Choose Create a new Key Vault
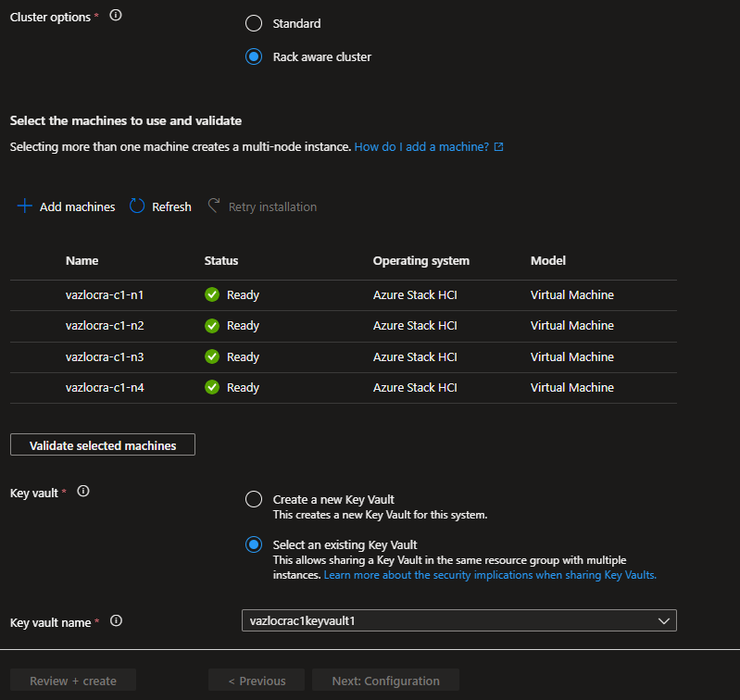This screenshot has width=740, height=700. [254, 499]
